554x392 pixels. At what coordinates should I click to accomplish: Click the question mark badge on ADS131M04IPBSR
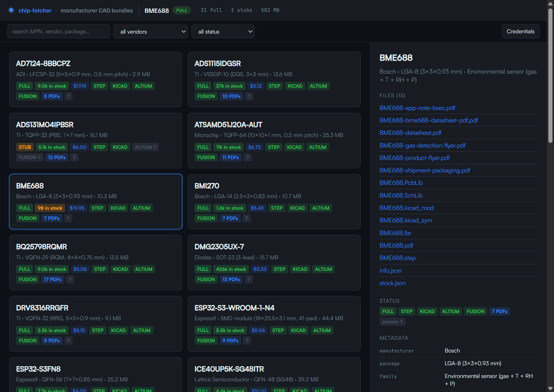pos(74,157)
